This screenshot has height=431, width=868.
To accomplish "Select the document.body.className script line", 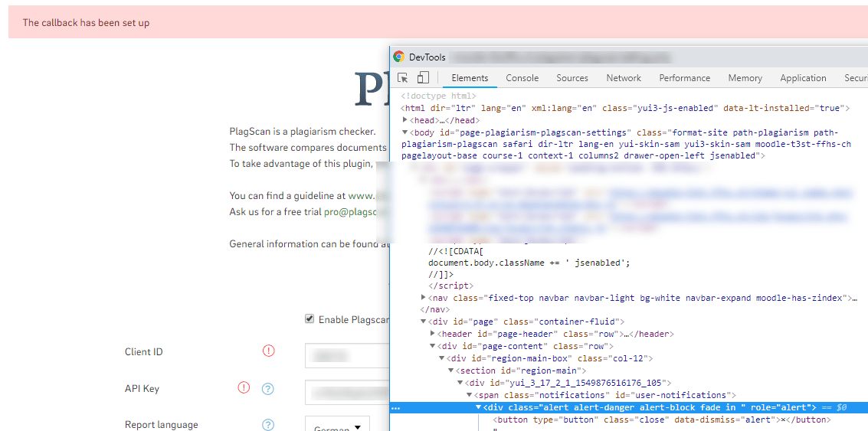I will 529,263.
